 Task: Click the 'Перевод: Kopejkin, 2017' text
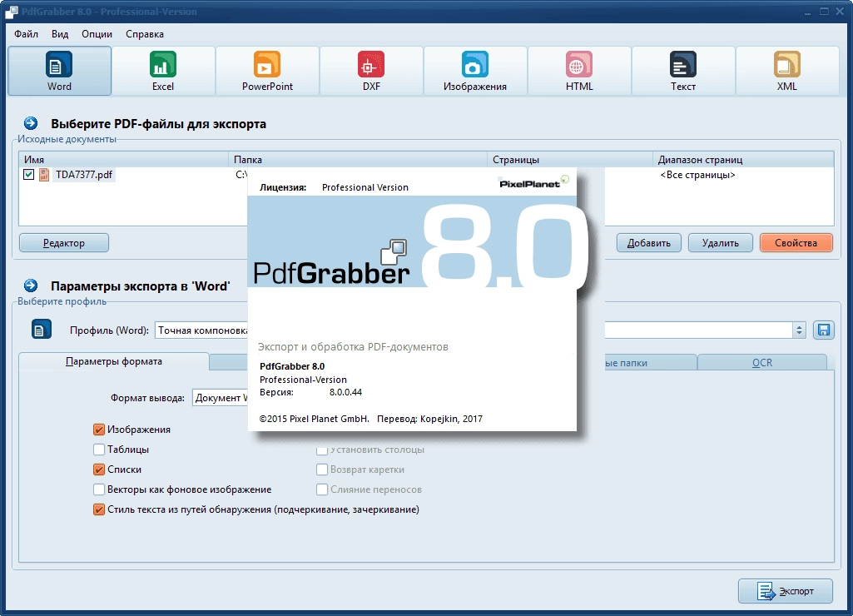tap(429, 419)
